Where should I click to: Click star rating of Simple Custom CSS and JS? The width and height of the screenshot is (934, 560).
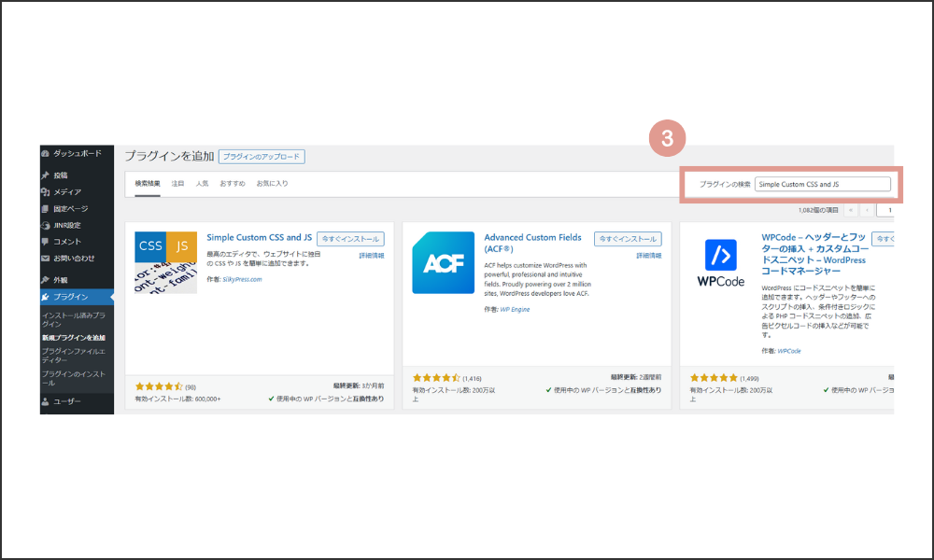(159, 386)
